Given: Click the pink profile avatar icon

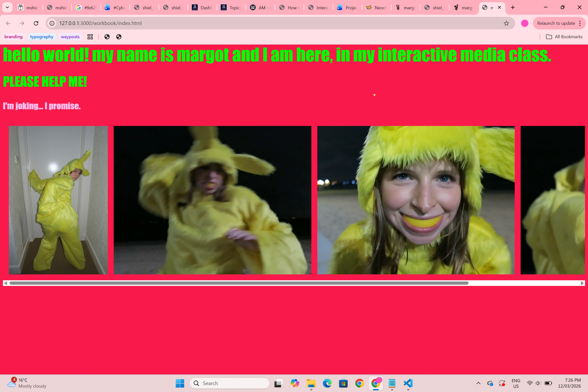Looking at the screenshot, I should point(525,23).
